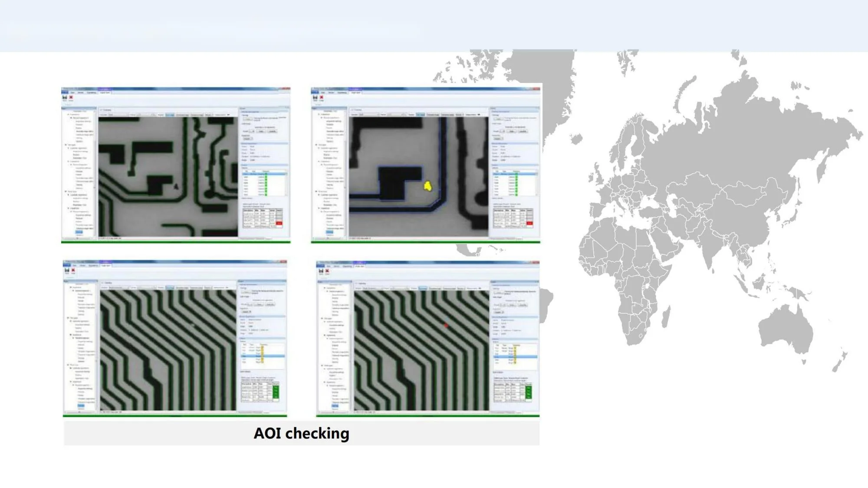Click the Save icon in the bottom-left AOI window
The image size is (868, 488).
67,271
